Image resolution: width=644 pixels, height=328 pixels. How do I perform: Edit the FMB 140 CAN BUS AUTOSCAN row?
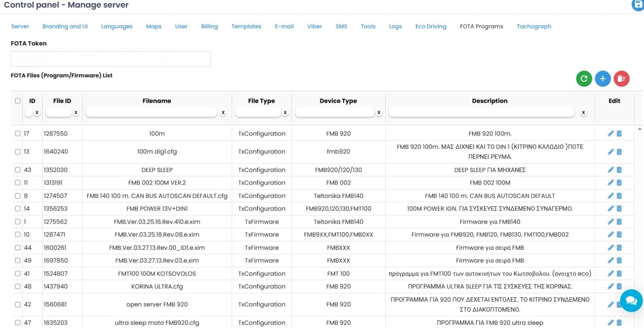pos(611,196)
